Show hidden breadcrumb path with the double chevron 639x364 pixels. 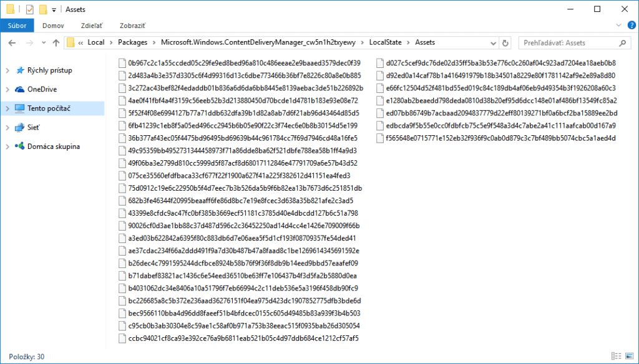click(80, 43)
